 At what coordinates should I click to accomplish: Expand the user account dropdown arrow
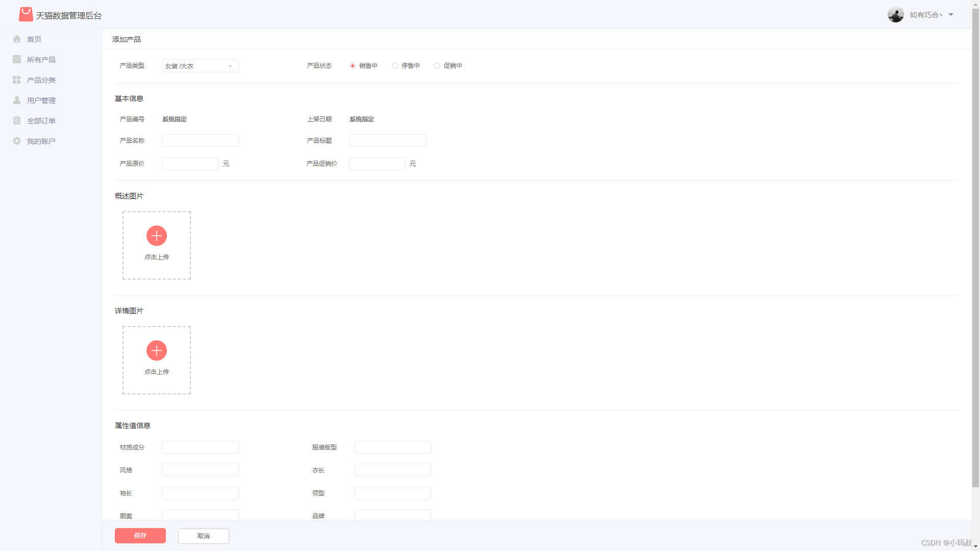(x=951, y=15)
